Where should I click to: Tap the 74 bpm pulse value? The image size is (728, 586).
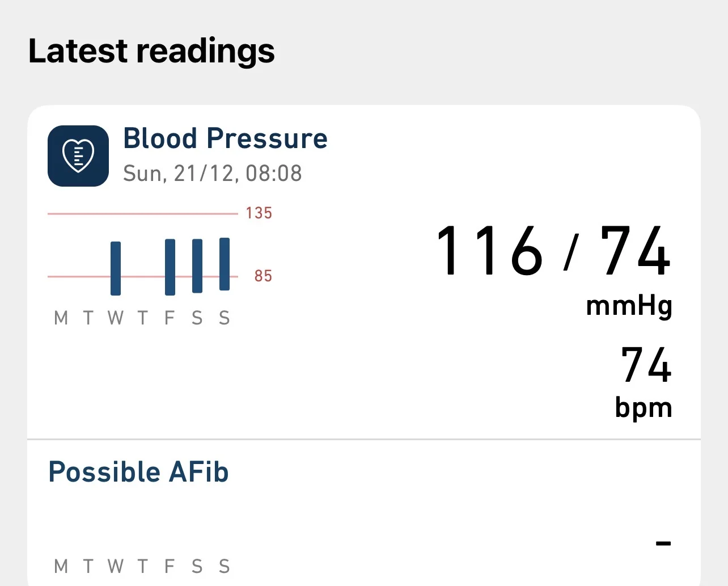pyautogui.click(x=646, y=365)
